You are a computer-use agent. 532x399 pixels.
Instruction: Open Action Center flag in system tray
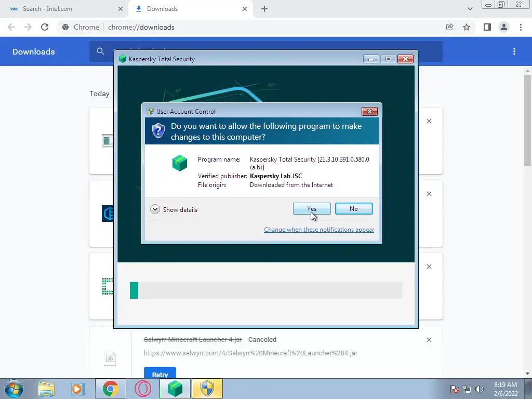pos(455,389)
